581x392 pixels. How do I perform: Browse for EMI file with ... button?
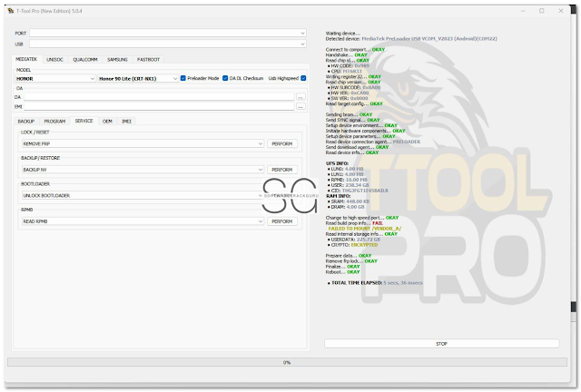click(x=300, y=107)
